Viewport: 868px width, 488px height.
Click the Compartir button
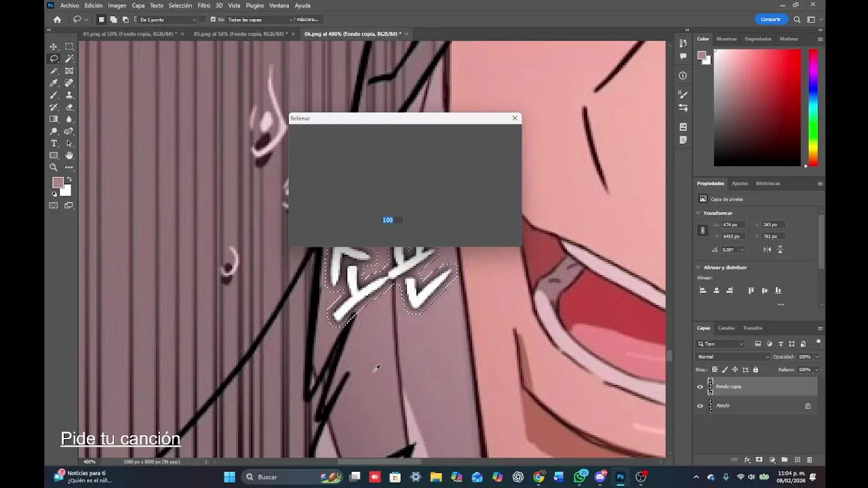pyautogui.click(x=770, y=20)
